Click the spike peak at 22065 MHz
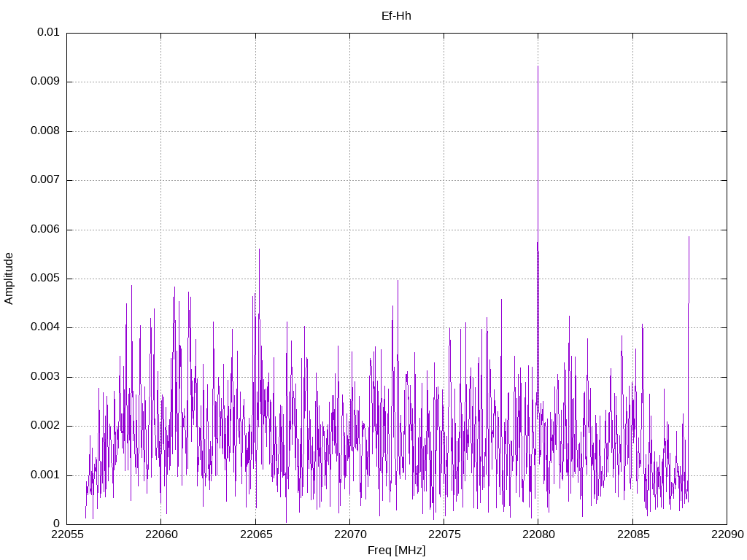The height and width of the screenshot is (560, 747). coord(259,249)
